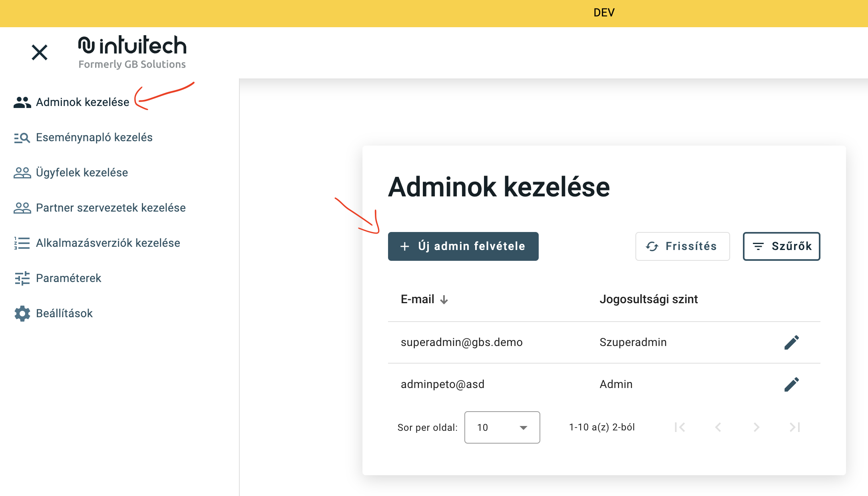
Task: Edit superadmin@gbs.demo with pencil icon
Action: pos(792,342)
